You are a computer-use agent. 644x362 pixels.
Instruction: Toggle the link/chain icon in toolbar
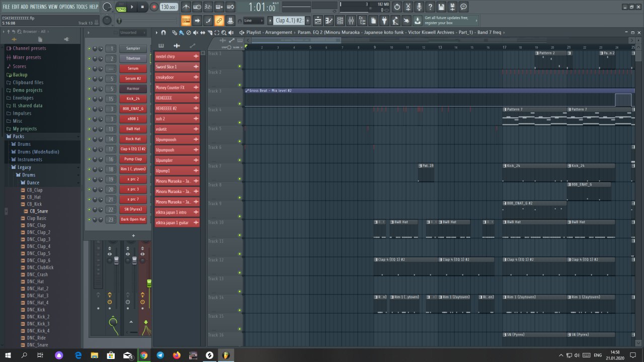[x=219, y=21]
